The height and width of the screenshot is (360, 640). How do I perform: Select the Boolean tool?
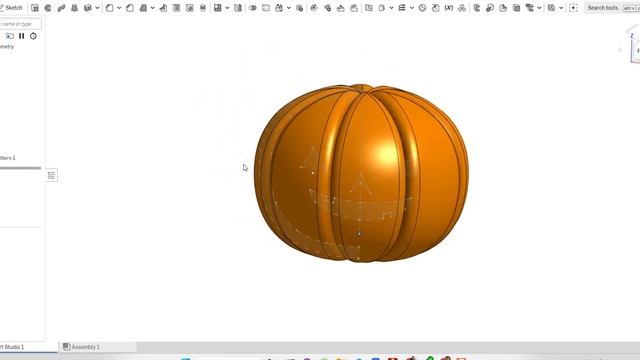(x=253, y=8)
